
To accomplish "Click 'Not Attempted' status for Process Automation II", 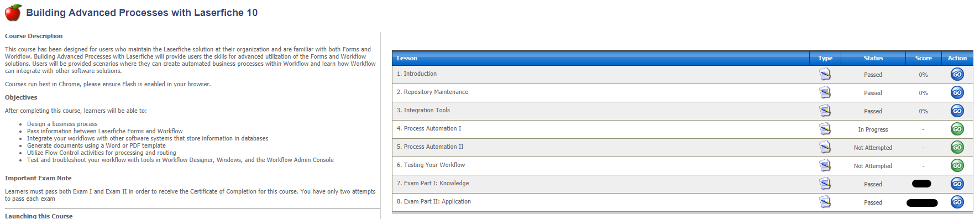I will pyautogui.click(x=873, y=148).
